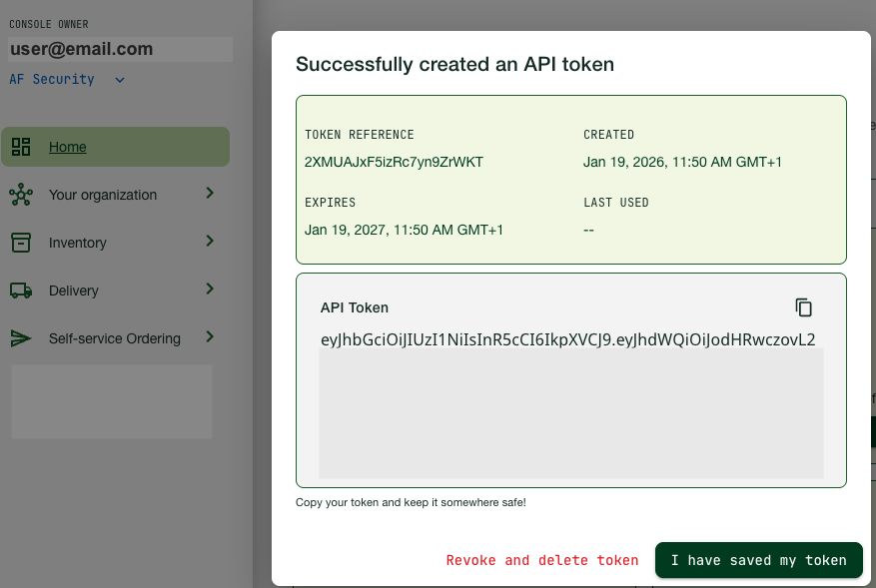Click the Your organization network icon
This screenshot has height=588, width=876.
click(x=21, y=195)
